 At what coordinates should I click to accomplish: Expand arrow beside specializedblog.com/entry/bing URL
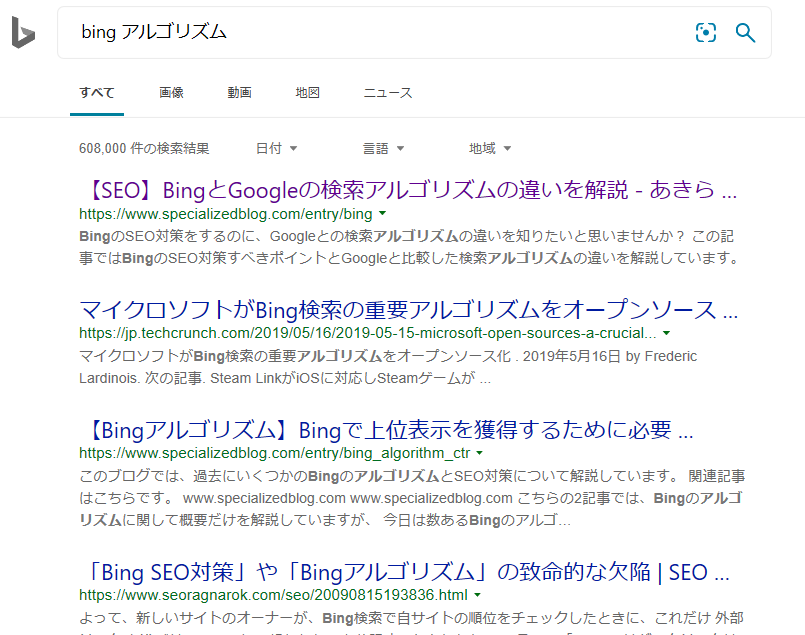point(382,213)
